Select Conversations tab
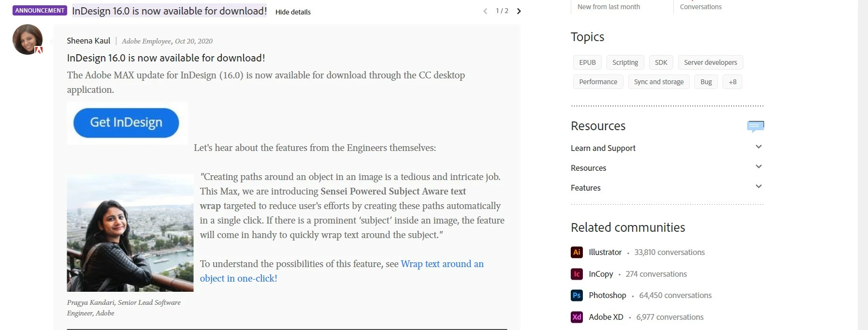Screen dimensions: 868x330 (701, 7)
